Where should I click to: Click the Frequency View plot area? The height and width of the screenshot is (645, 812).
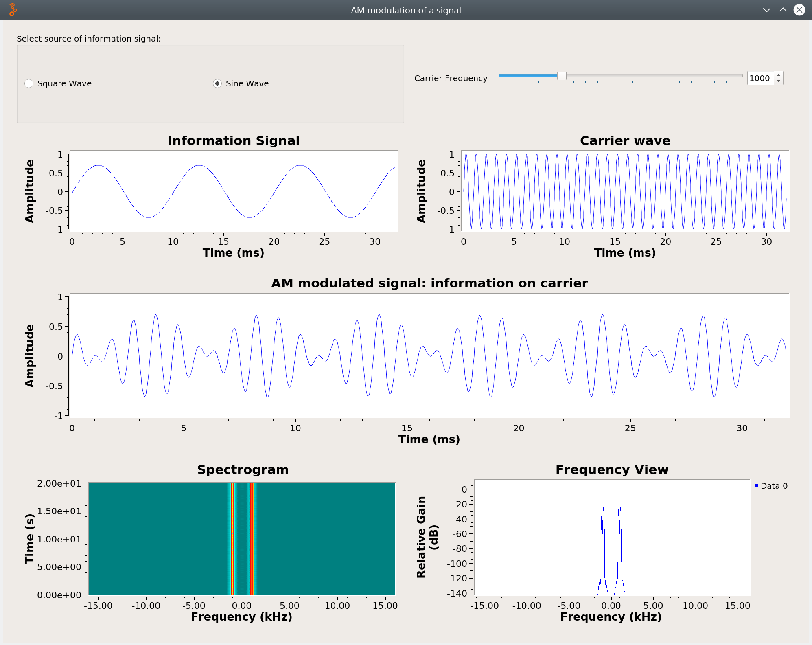(612, 538)
